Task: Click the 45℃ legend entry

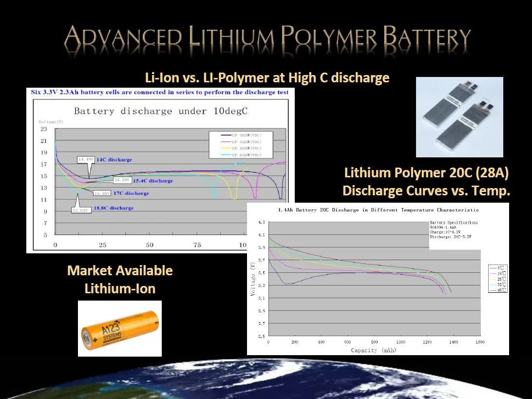Action: 498,290
